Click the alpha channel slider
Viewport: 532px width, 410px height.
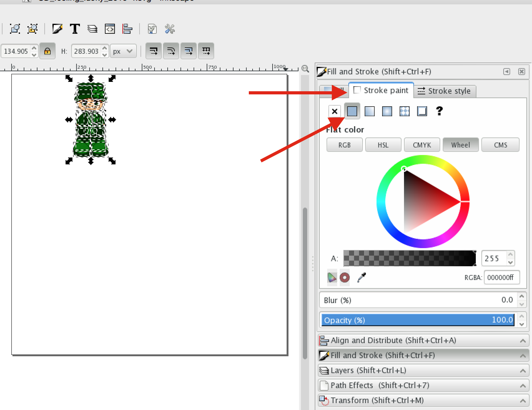(x=410, y=258)
